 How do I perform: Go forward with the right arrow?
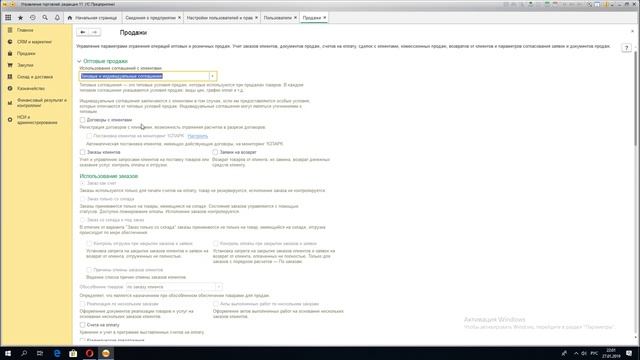pos(95,32)
